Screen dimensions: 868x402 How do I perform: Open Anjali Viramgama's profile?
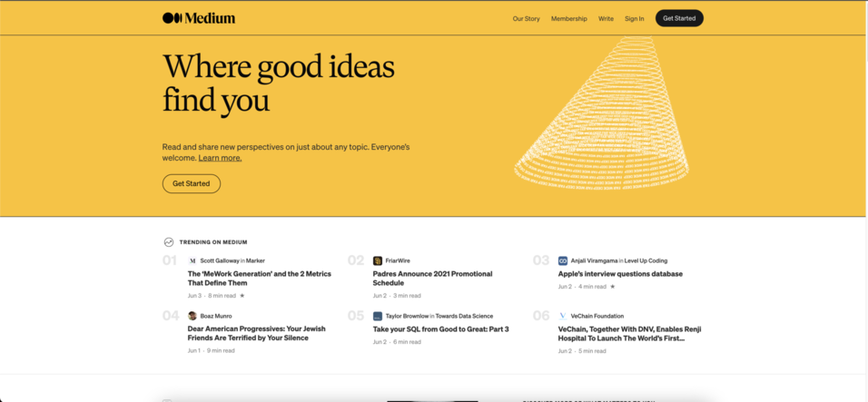tap(594, 260)
